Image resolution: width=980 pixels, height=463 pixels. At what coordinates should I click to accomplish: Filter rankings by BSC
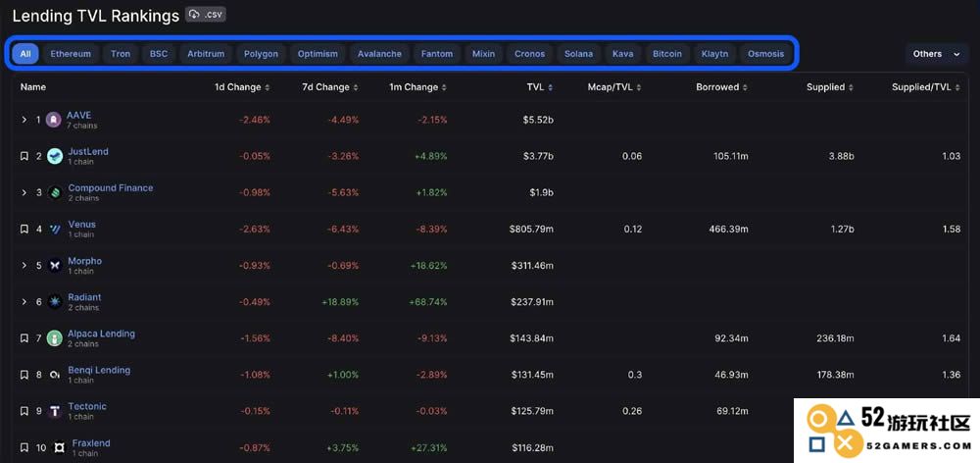point(159,54)
